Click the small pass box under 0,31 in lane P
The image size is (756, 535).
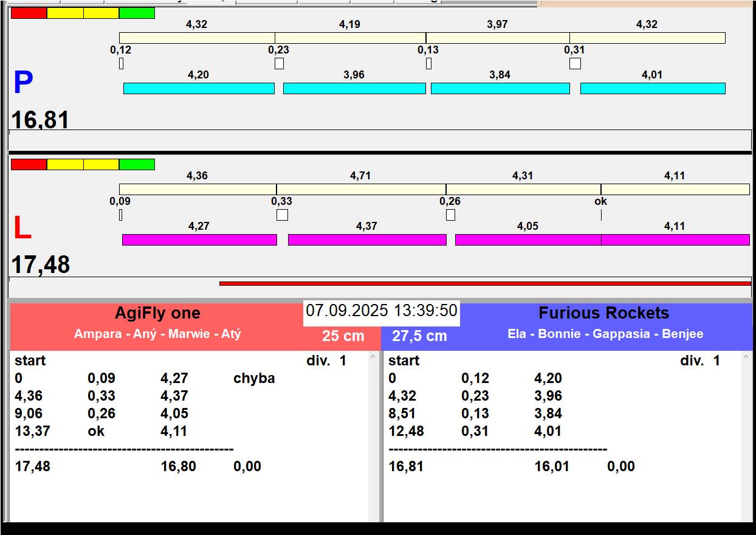point(575,63)
